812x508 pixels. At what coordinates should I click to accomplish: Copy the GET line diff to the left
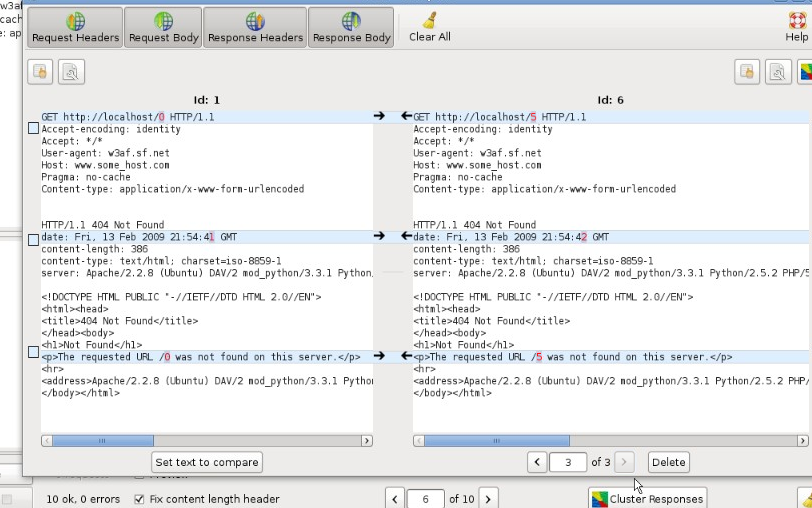(x=407, y=116)
